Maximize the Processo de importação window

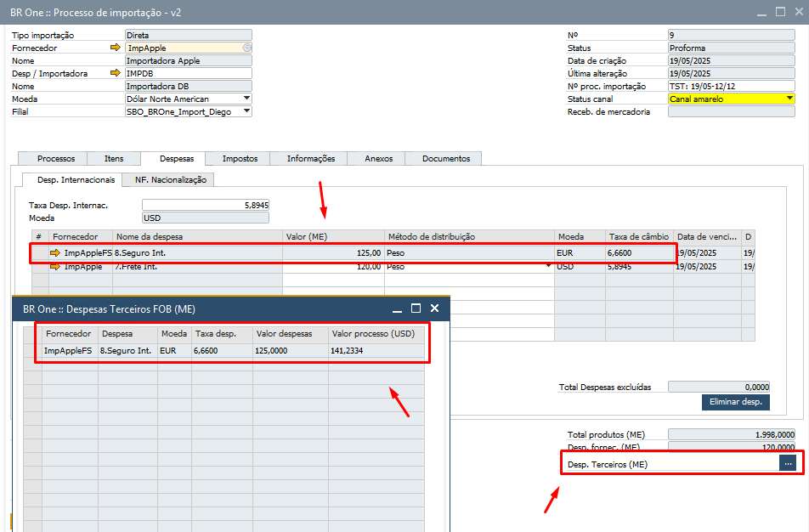pos(780,11)
